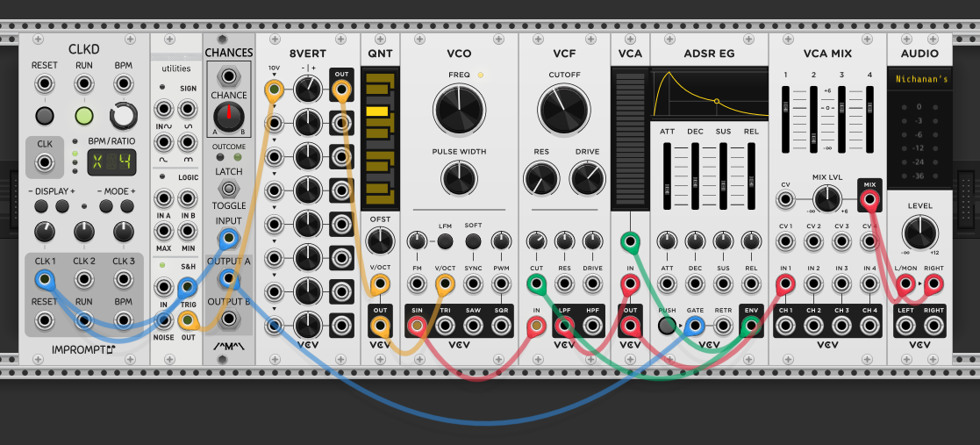The width and height of the screenshot is (980, 445).
Task: Click the ADSR DEC slider
Action: click(x=695, y=176)
